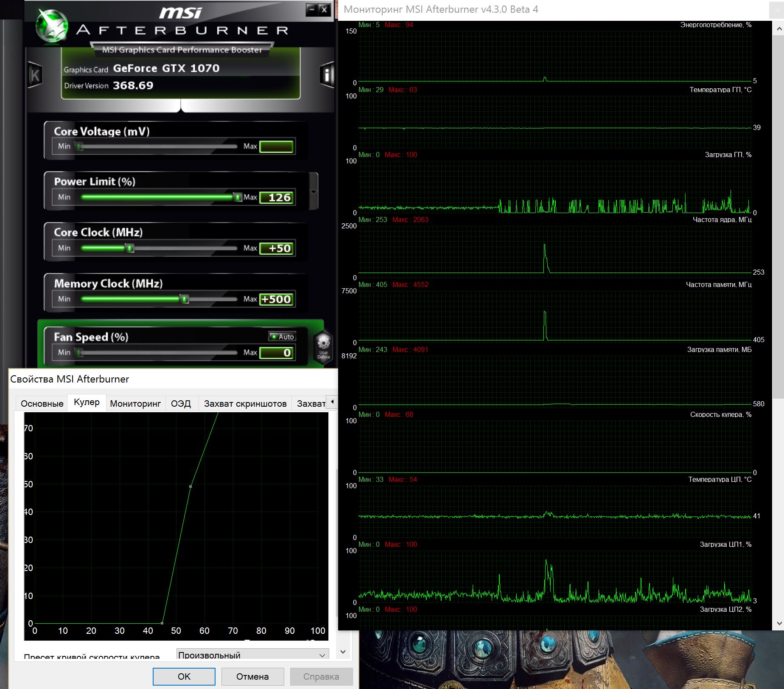Screen dimensions: 784x689
Task: Open the Основные tab
Action: coord(42,403)
